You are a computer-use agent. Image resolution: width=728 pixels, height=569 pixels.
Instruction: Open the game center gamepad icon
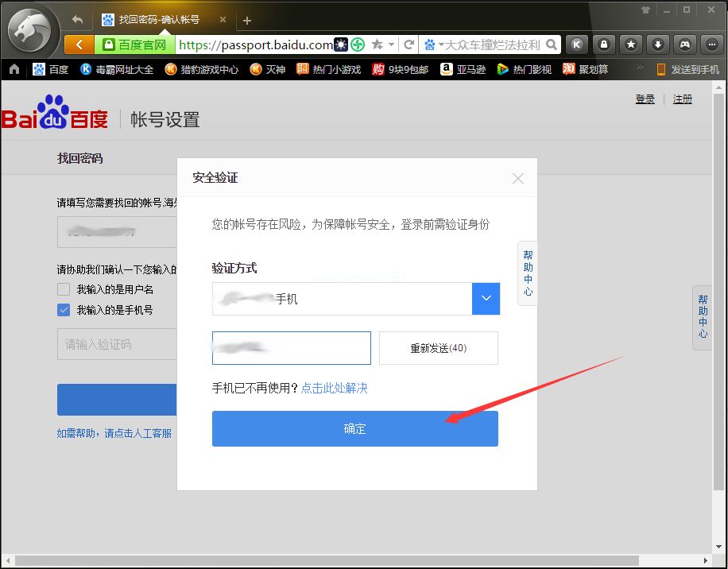tap(684, 45)
